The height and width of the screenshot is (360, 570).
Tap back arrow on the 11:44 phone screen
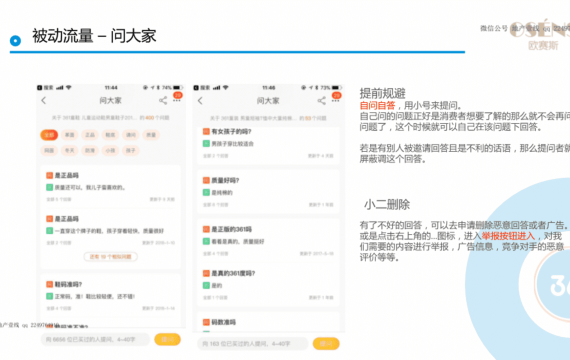44,100
